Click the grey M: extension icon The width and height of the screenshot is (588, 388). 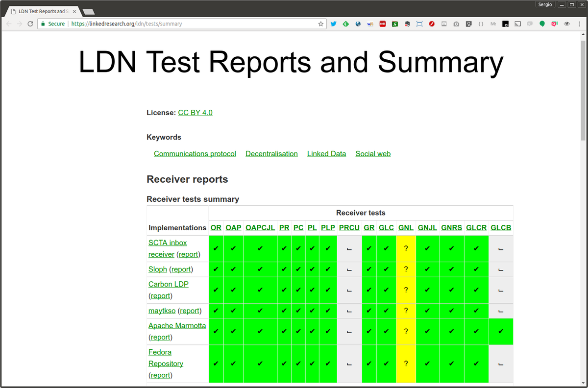[x=493, y=24]
